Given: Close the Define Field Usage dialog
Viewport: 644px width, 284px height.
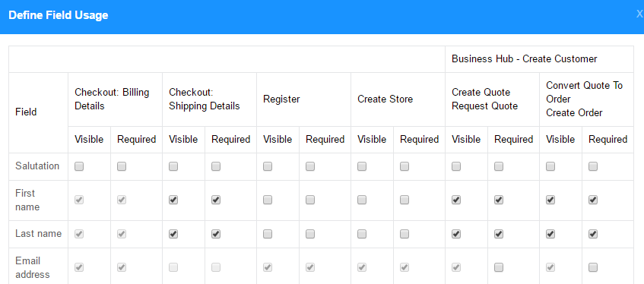Looking at the screenshot, I should click(639, 14).
